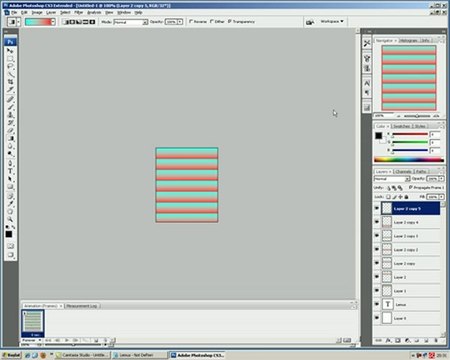Image resolution: width=450 pixels, height=360 pixels.
Task: Select the Eyedropper tool
Action: pyautogui.click(x=10, y=203)
